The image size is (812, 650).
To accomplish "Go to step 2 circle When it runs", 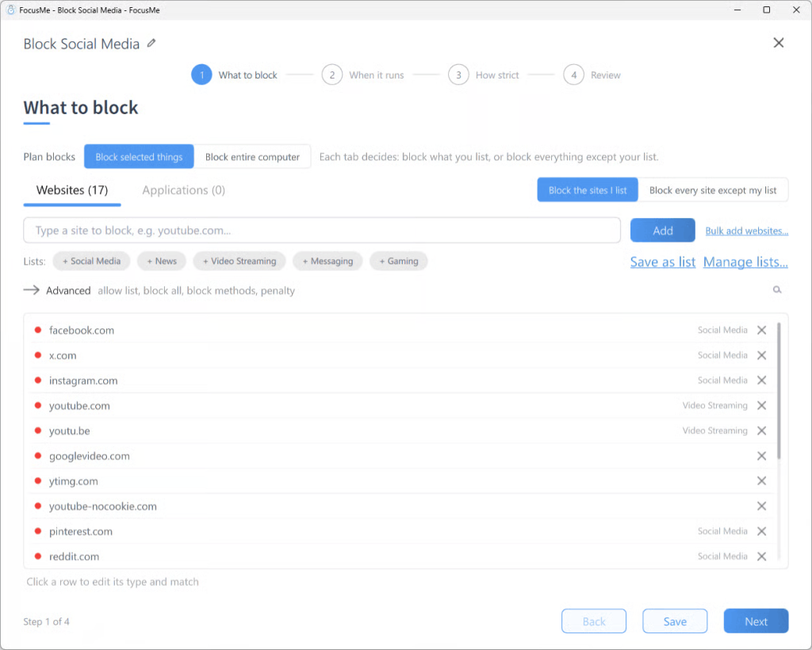I will point(332,75).
